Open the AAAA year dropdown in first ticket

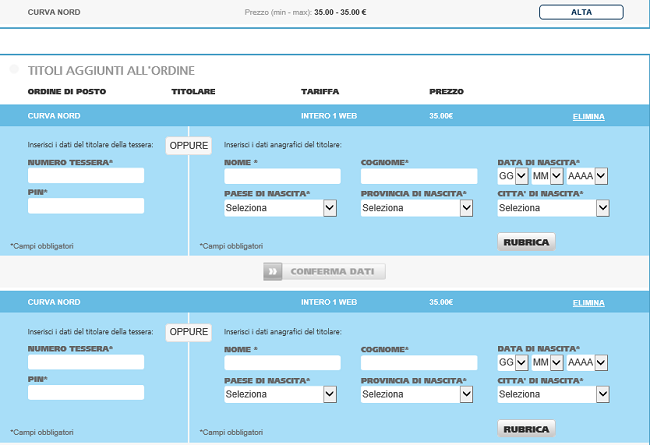587,176
